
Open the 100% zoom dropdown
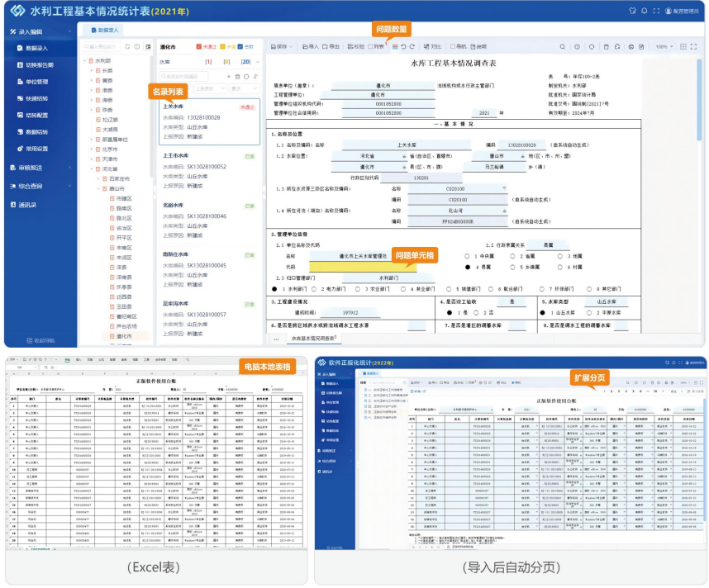[x=665, y=47]
